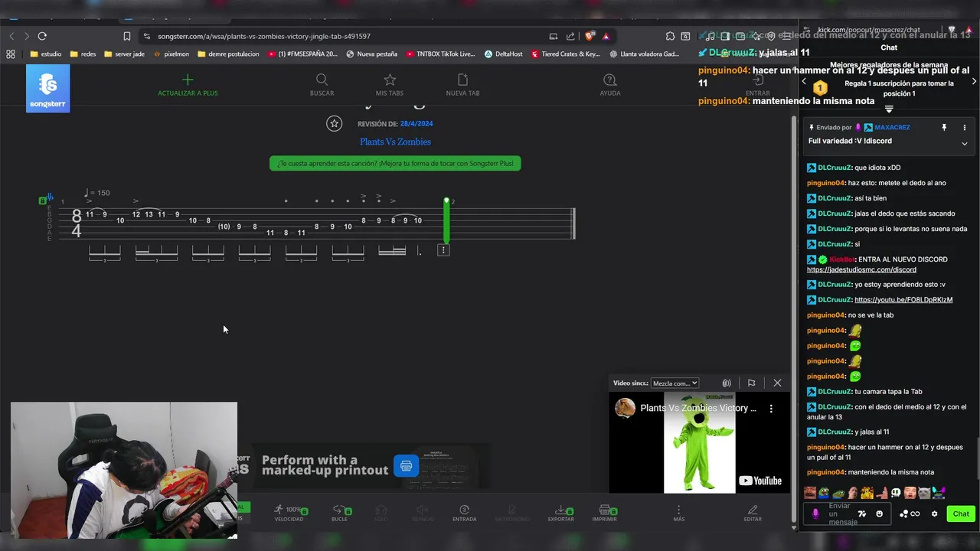
Task: Toggle the Metrónomo control
Action: click(512, 513)
